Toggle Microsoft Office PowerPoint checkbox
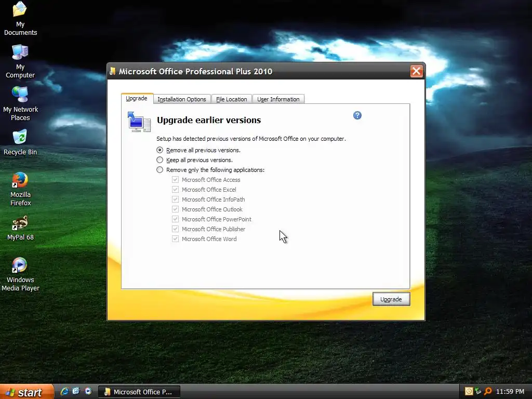 click(175, 219)
